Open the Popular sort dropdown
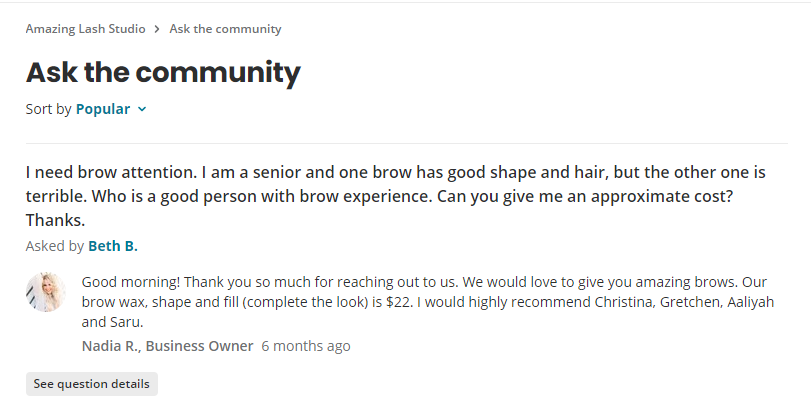The height and width of the screenshot is (417, 811). pos(103,109)
